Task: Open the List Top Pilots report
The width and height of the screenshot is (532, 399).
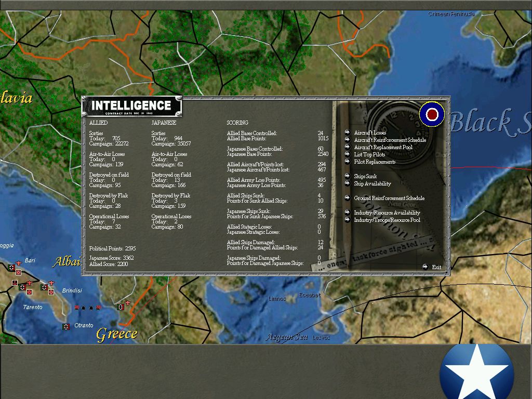Action: (369, 154)
